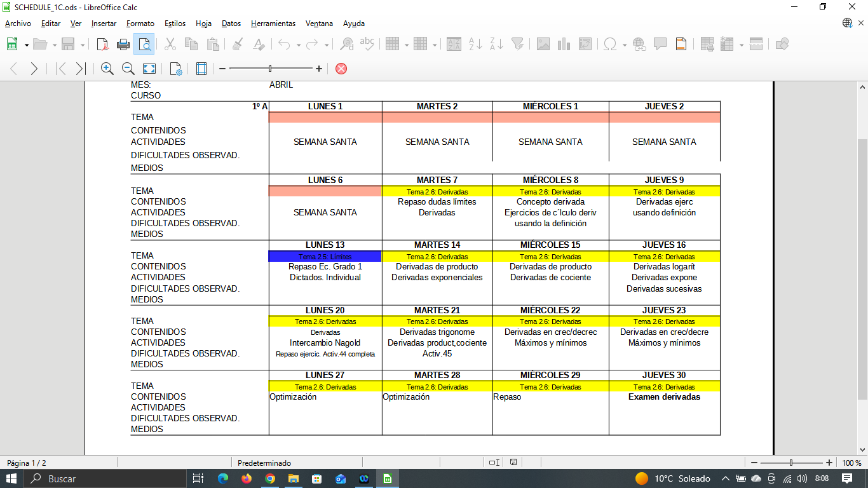
Task: Click the 100% zoom level in status bar
Action: click(851, 463)
